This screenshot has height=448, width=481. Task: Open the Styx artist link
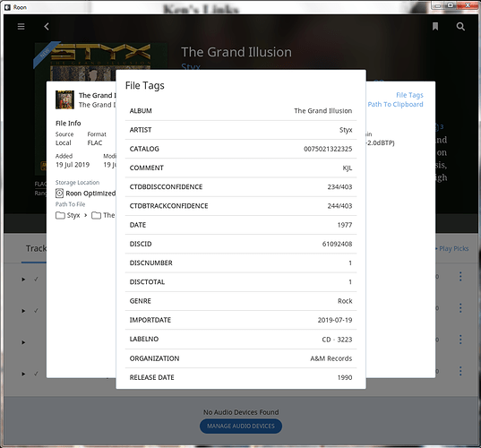pos(191,66)
